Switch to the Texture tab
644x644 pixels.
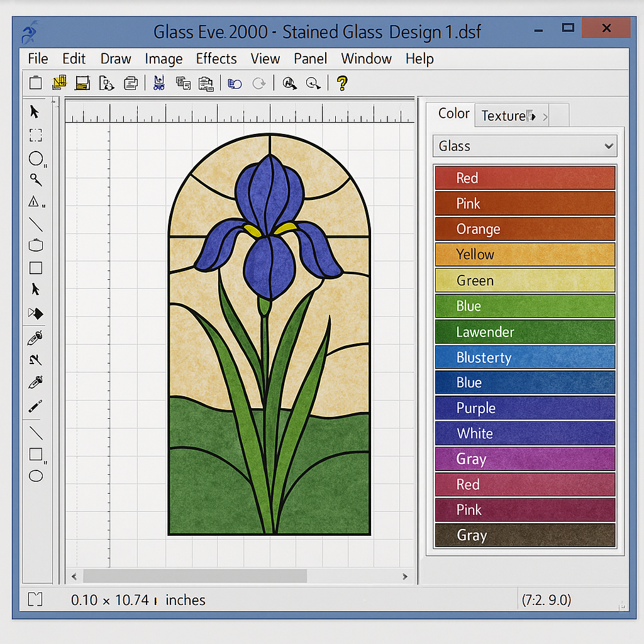pyautogui.click(x=503, y=116)
